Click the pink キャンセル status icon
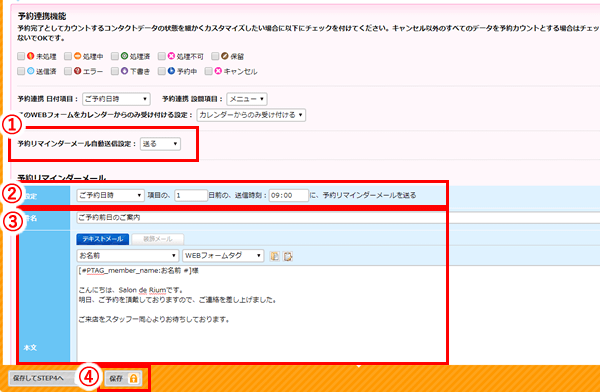600x392 pixels. tap(218, 71)
